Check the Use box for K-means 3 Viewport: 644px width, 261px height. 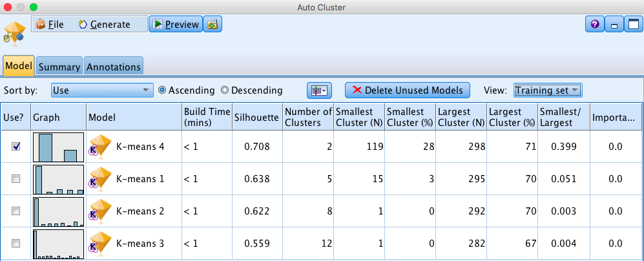pos(16,244)
